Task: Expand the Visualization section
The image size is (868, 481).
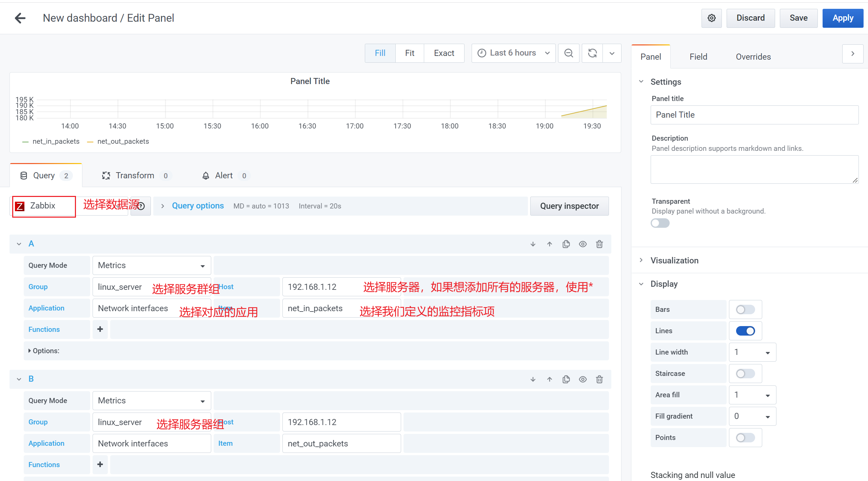Action: tap(641, 260)
